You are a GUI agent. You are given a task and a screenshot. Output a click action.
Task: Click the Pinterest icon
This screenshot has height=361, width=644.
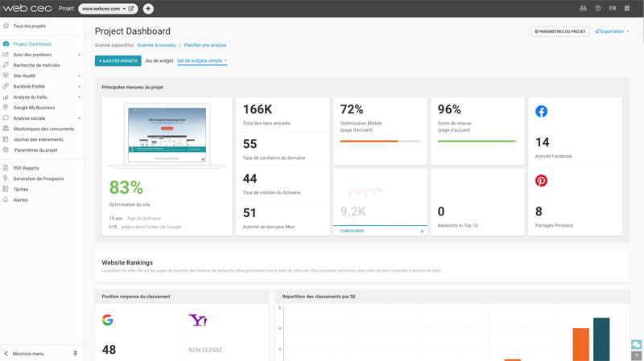coord(541,180)
